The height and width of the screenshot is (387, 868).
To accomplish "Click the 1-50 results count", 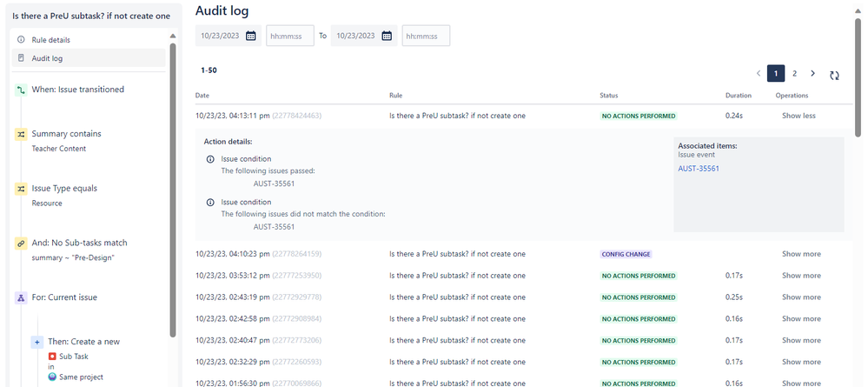I will pos(209,70).
